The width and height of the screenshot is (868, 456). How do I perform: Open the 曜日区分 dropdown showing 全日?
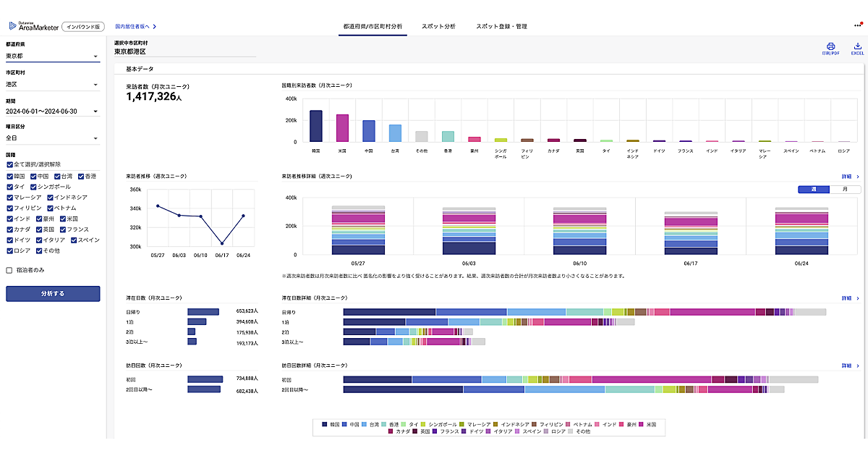pyautogui.click(x=52, y=138)
